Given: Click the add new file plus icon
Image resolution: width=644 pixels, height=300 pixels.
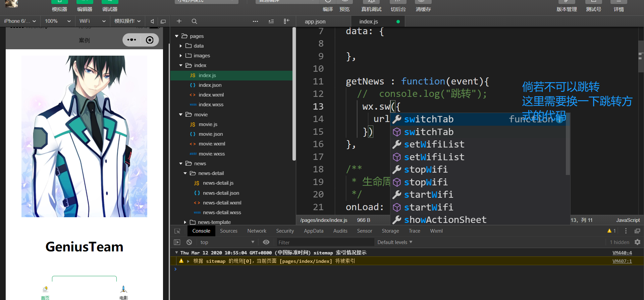Looking at the screenshot, I should click(179, 21).
